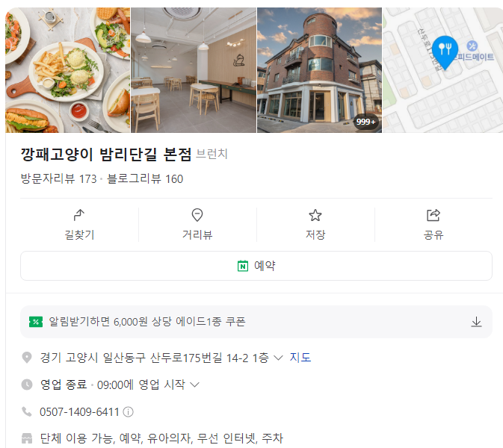Screen dimensions: 503x448
Task: Open the 예약 reservation button
Action: coord(256,266)
